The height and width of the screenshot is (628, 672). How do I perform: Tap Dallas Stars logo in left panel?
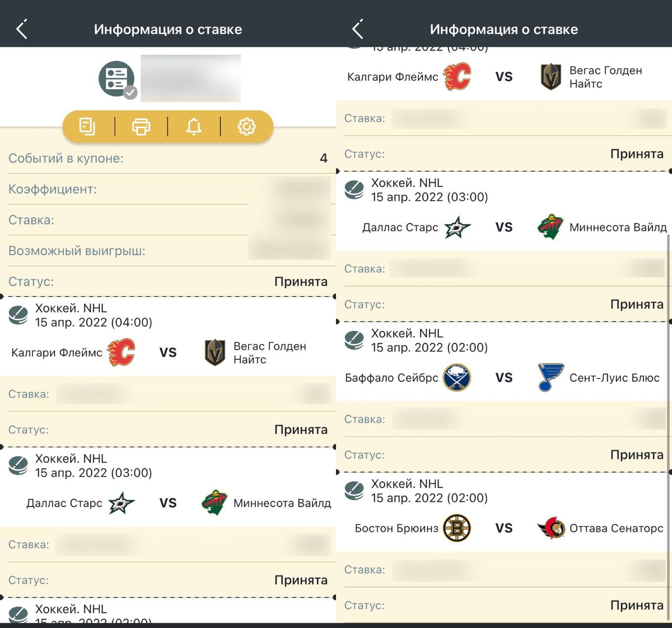point(121,503)
